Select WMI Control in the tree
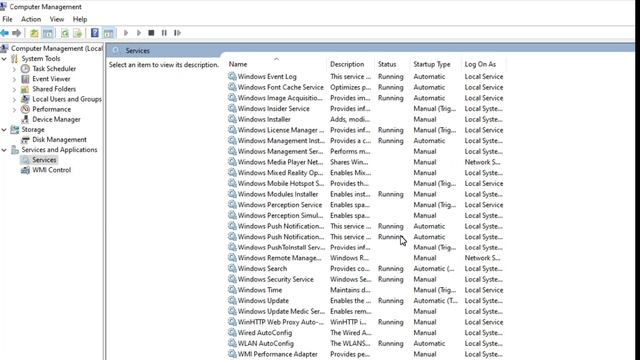This screenshot has height=360, width=640. 51,170
